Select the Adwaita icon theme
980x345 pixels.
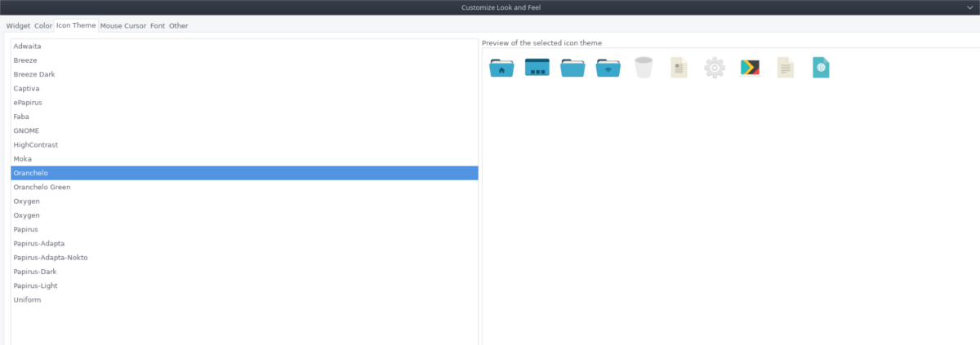(244, 46)
